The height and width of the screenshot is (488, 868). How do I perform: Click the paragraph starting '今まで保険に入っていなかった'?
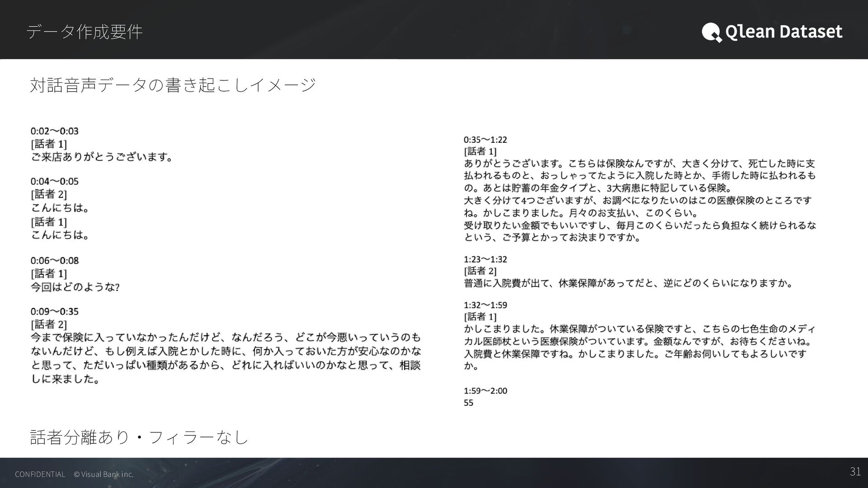tap(226, 358)
